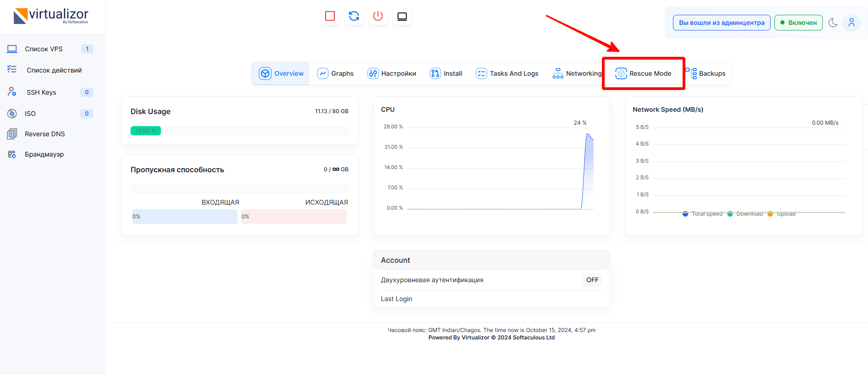Click the SSH Keys person-key icon
This screenshot has height=375, width=868.
pos(12,91)
